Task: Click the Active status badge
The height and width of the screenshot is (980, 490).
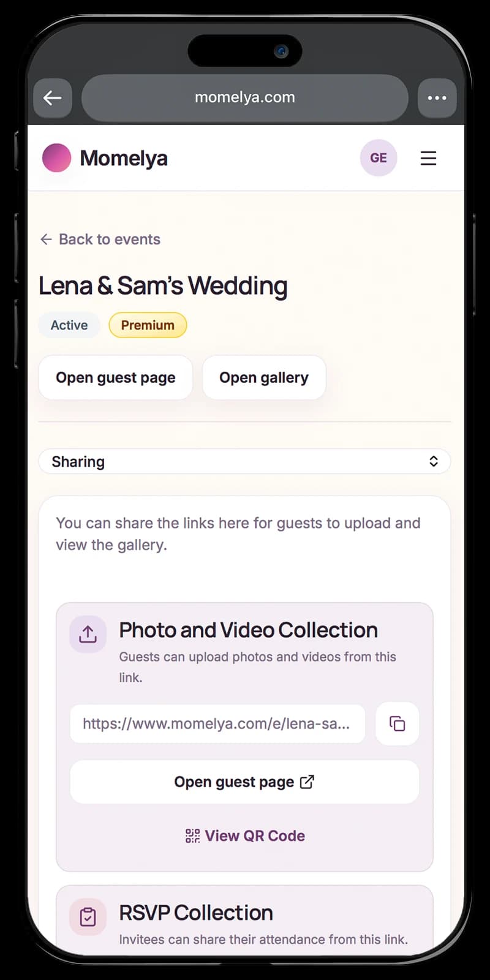Action: click(69, 325)
